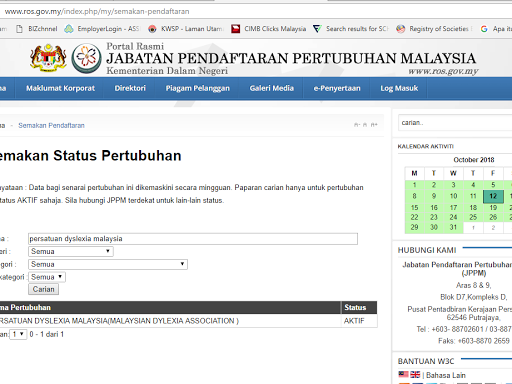The height and width of the screenshot is (384, 512).
Task: Open the Registry of Societies bookmark icon
Action: coord(401,29)
